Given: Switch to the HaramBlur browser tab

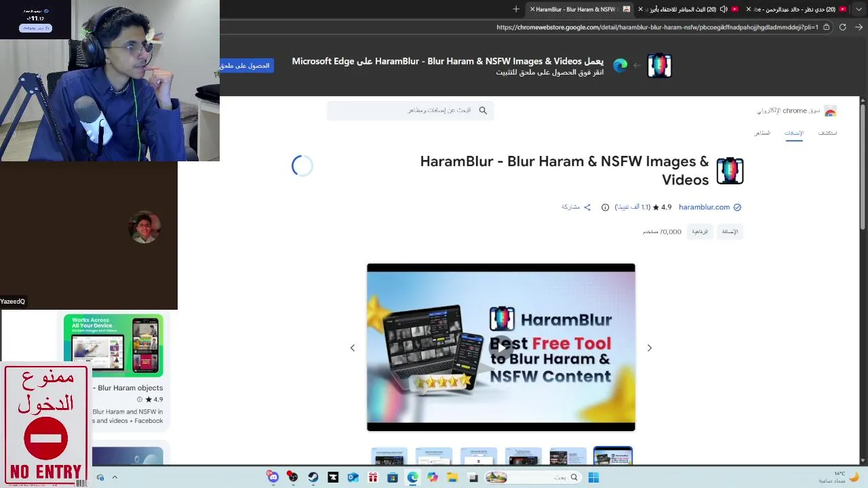Looking at the screenshot, I should pos(580,9).
